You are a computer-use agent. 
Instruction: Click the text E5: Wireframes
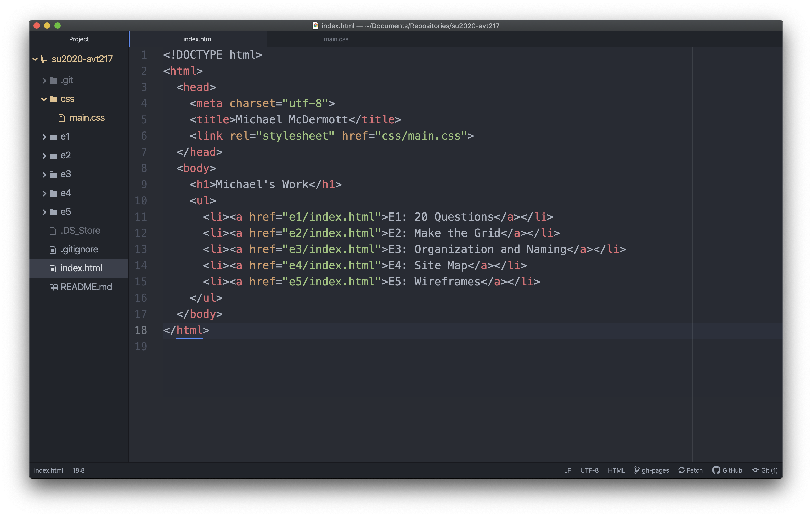click(434, 282)
